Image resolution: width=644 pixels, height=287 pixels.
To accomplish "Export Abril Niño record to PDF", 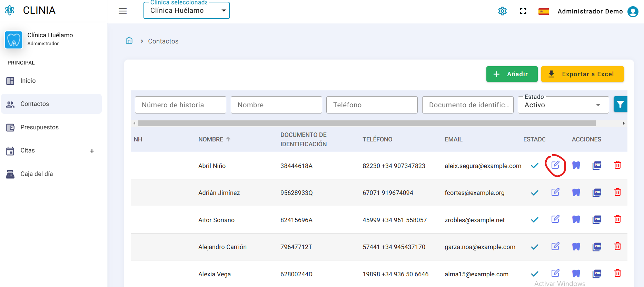I will pos(597,165).
